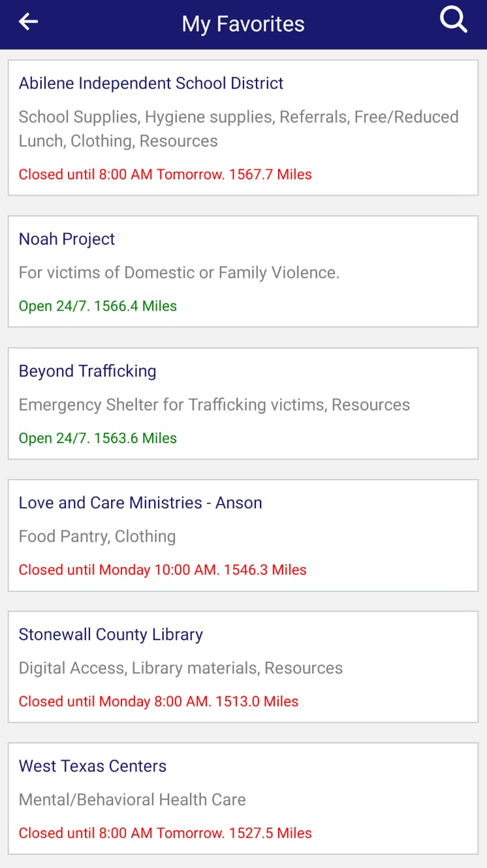Tap the My Favorites header title
The height and width of the screenshot is (868, 487).
[x=243, y=24]
